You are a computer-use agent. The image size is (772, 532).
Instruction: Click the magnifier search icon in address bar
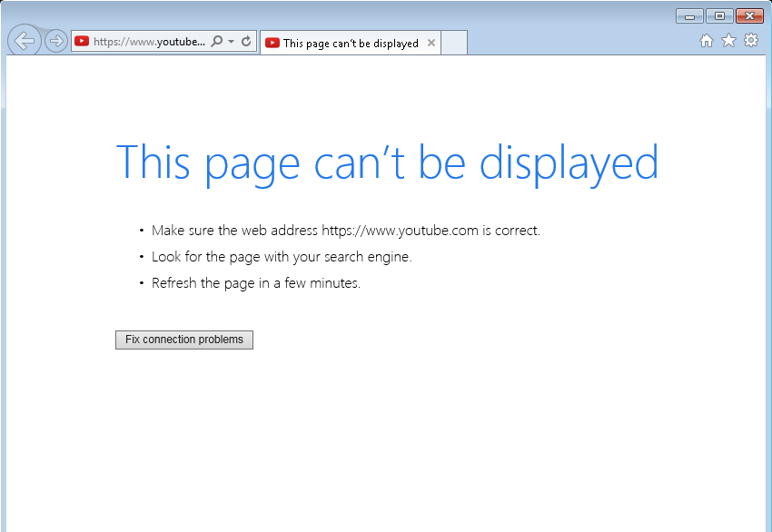point(216,42)
